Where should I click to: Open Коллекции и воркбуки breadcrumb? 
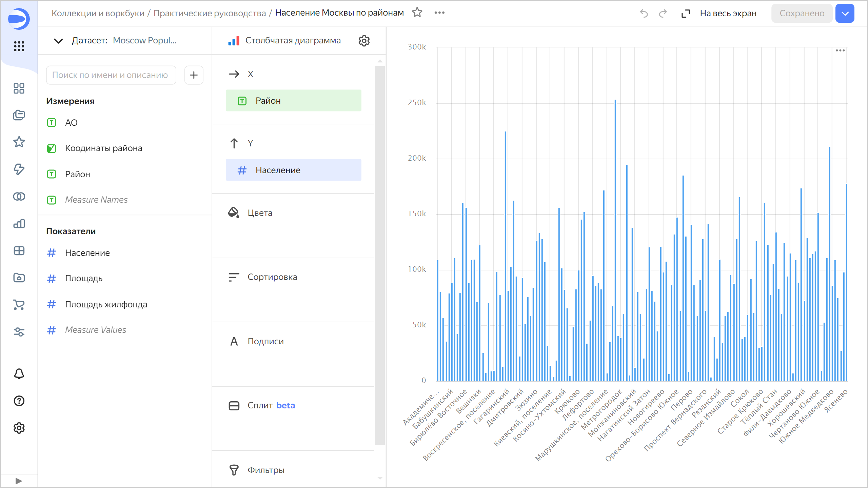(98, 13)
